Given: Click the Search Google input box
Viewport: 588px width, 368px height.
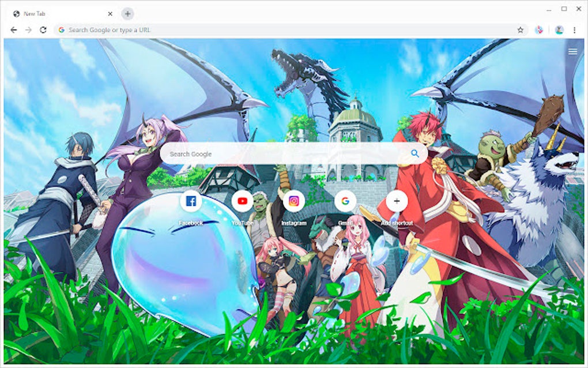Looking at the screenshot, I should pyautogui.click(x=293, y=154).
